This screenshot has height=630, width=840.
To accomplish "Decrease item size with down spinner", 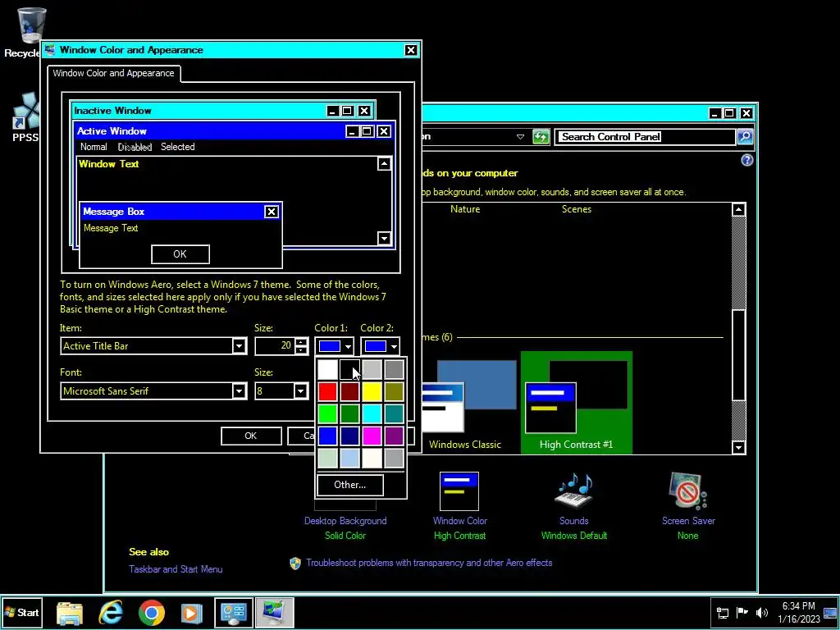I will (x=302, y=350).
